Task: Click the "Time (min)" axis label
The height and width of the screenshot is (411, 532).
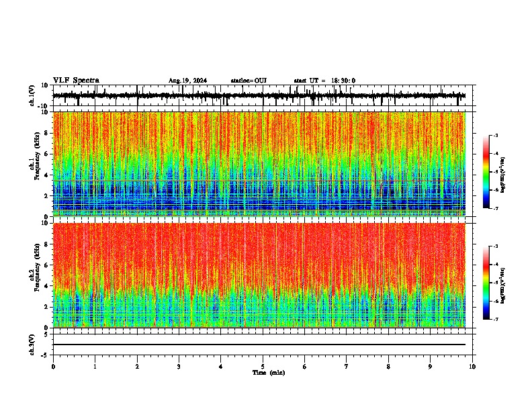Action: tap(269, 373)
